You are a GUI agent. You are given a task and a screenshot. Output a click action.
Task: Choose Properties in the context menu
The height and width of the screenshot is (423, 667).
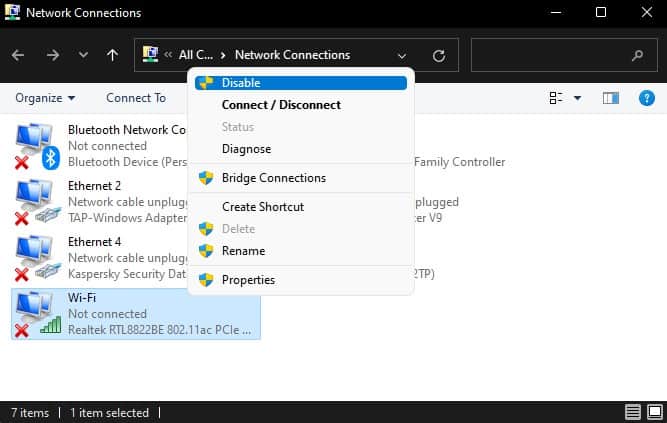(248, 280)
